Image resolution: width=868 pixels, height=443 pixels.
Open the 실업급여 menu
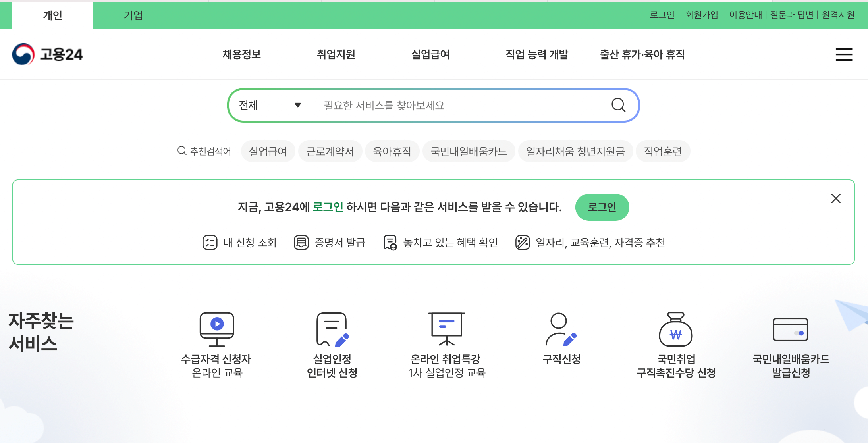pos(430,54)
